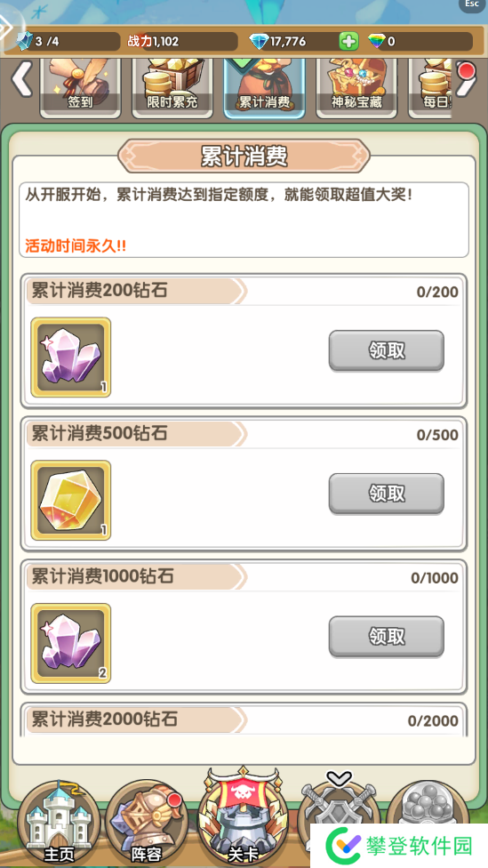Inspect purple crystal reward for 200 diamonds
This screenshot has height=868, width=488.
(x=71, y=357)
